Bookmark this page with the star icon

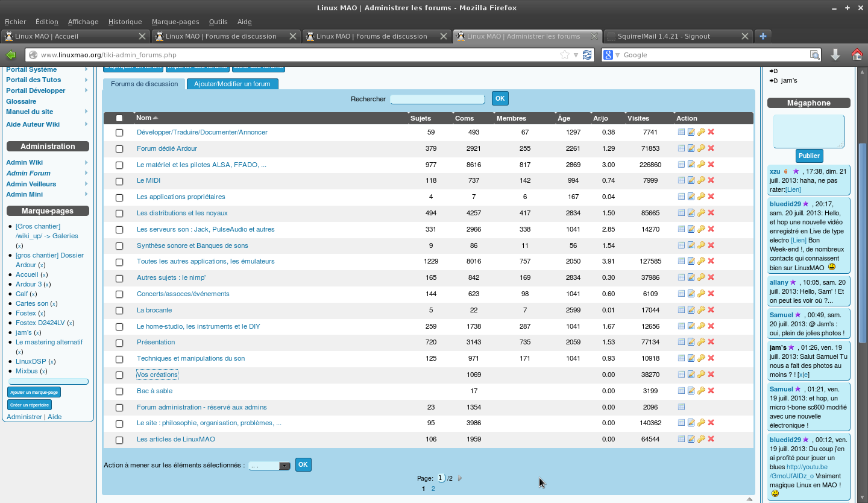[x=565, y=55]
